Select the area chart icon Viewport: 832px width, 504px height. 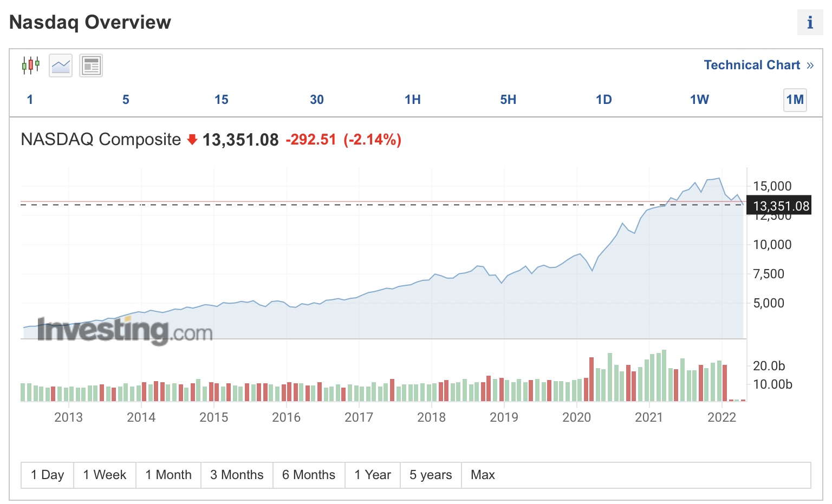[61, 66]
